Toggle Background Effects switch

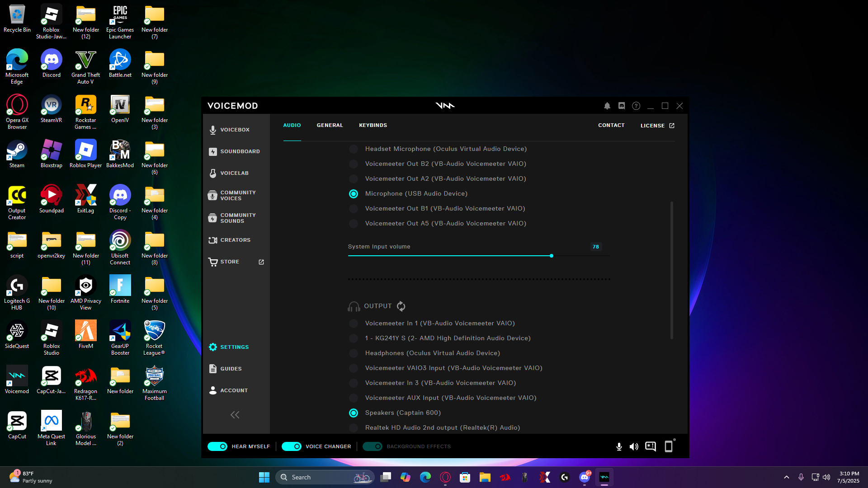coord(373,446)
